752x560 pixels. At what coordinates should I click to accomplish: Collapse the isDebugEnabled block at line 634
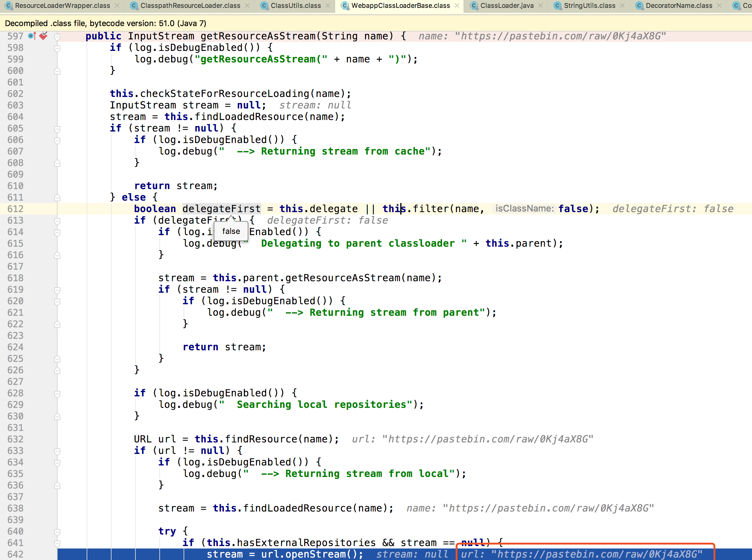pos(57,463)
